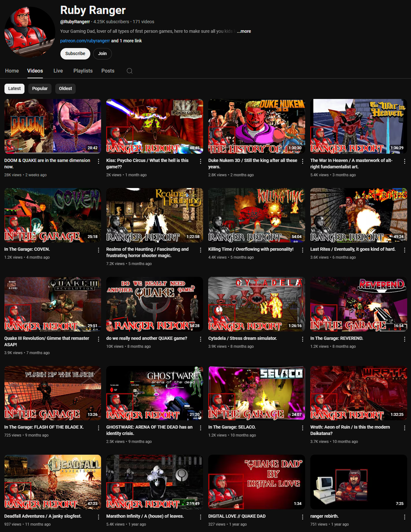Viewport: 411px width, 532px height.
Task: Search within the Ruby Ranger channel
Action: pos(130,71)
